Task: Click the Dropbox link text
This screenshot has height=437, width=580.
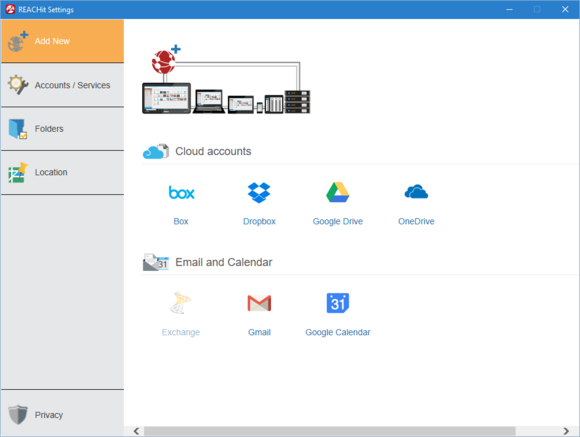Action: (259, 221)
